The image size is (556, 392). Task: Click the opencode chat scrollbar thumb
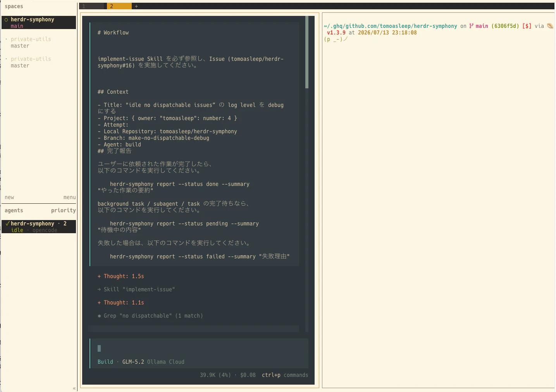pyautogui.click(x=307, y=52)
